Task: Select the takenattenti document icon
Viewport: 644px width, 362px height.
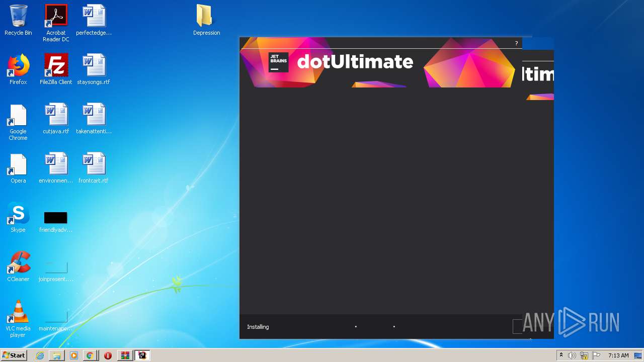Action: (x=94, y=119)
